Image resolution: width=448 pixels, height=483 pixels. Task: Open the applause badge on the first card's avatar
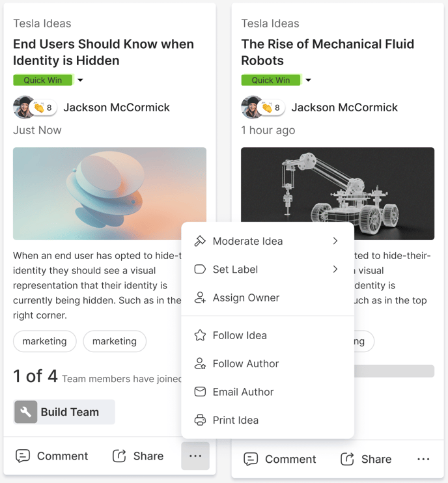pyautogui.click(x=44, y=107)
